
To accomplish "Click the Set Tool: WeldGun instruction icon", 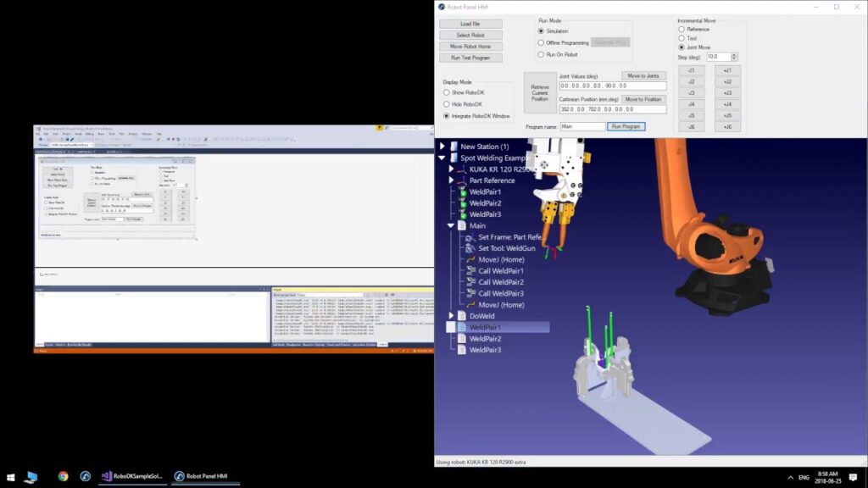I will click(470, 248).
